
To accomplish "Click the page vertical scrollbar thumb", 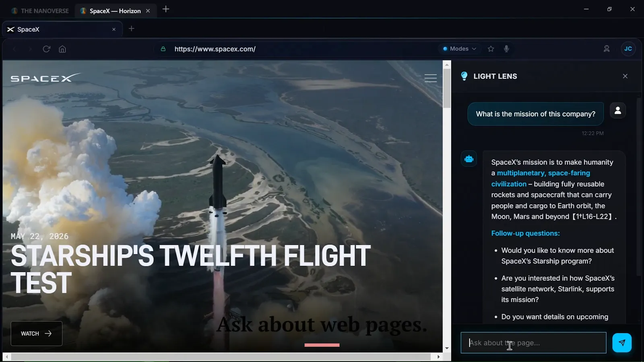I will point(447,88).
